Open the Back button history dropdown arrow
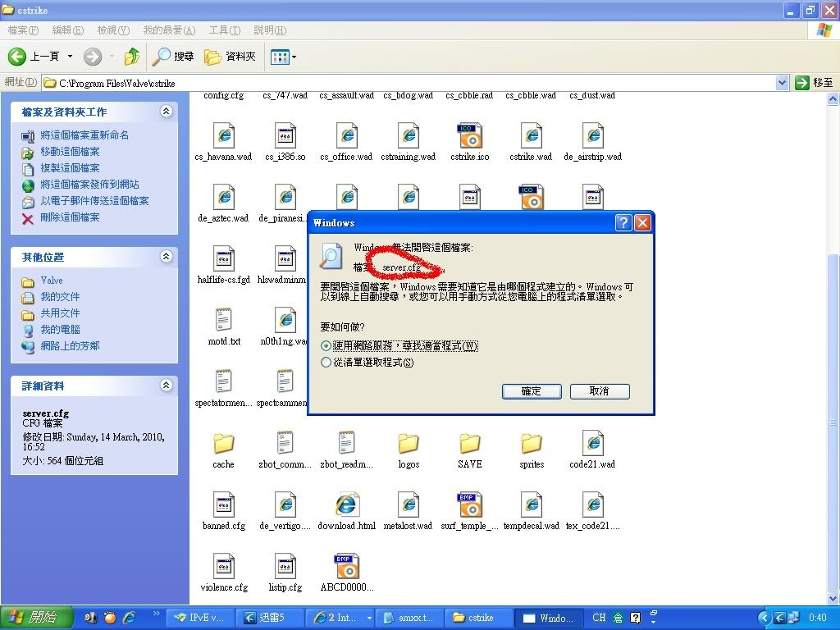The height and width of the screenshot is (630, 840). (x=70, y=57)
